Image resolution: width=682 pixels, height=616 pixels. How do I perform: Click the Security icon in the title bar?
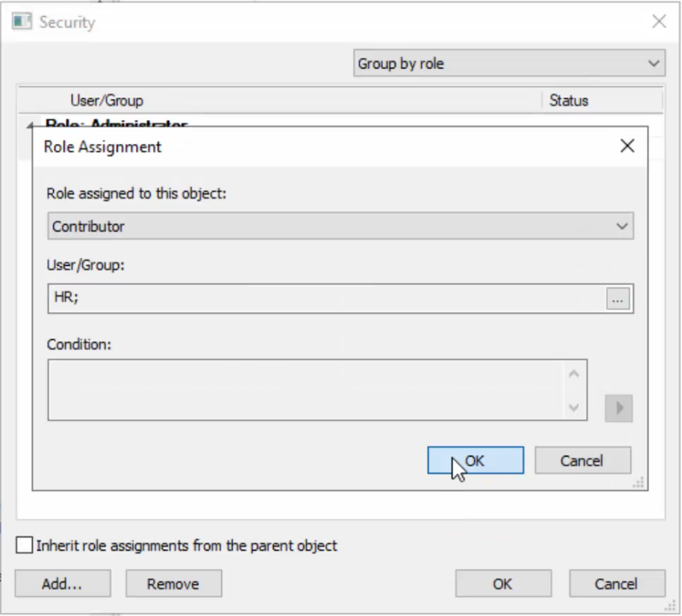pos(21,21)
